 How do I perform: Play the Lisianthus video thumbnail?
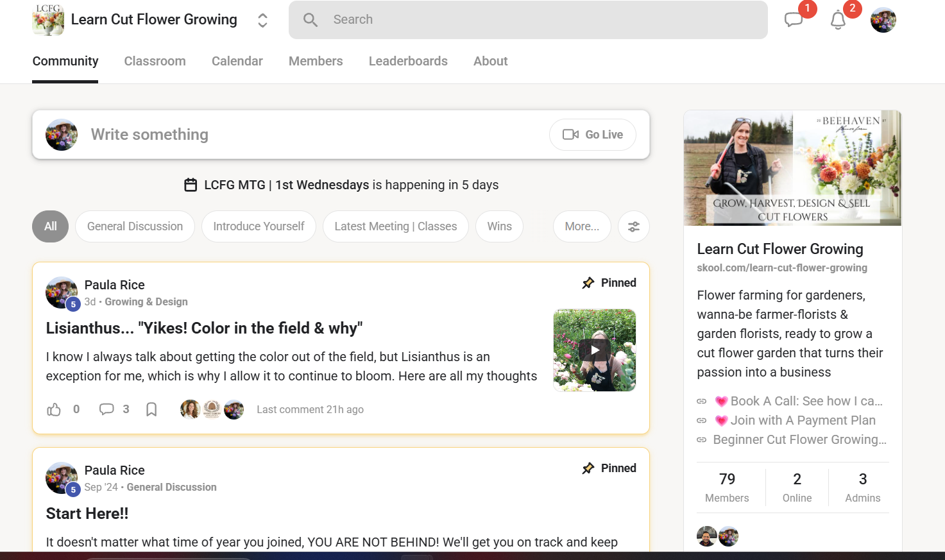(595, 350)
